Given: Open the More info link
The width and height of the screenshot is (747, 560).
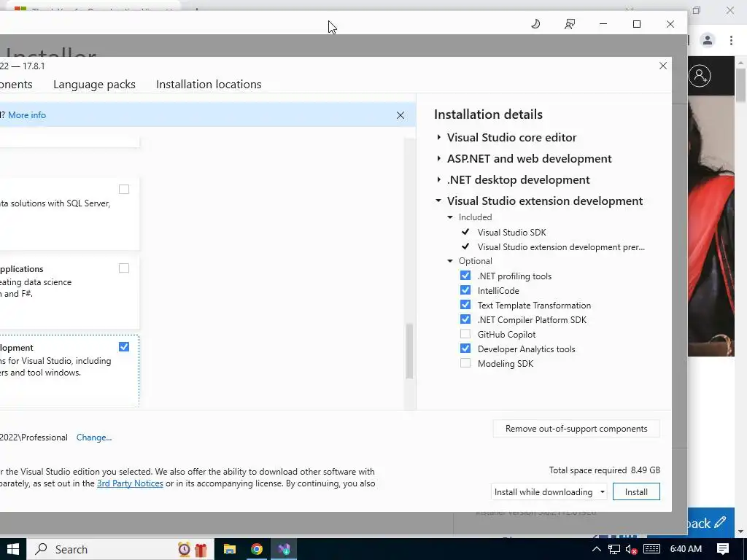Looking at the screenshot, I should pos(27,114).
